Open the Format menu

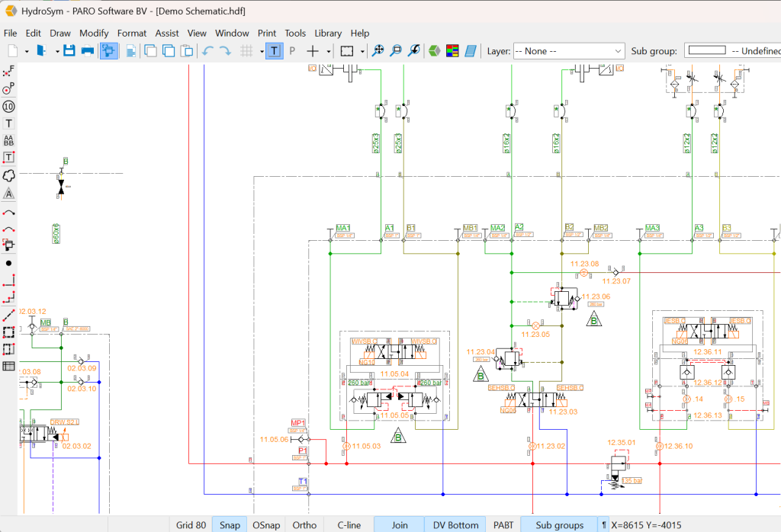coord(132,33)
